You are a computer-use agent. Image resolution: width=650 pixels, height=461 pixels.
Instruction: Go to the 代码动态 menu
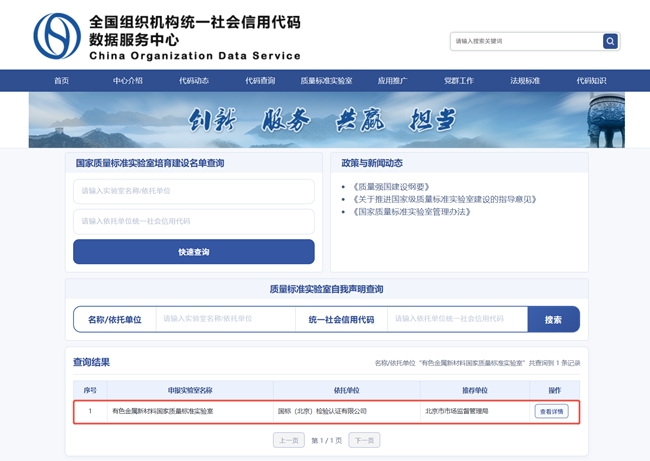click(x=194, y=81)
